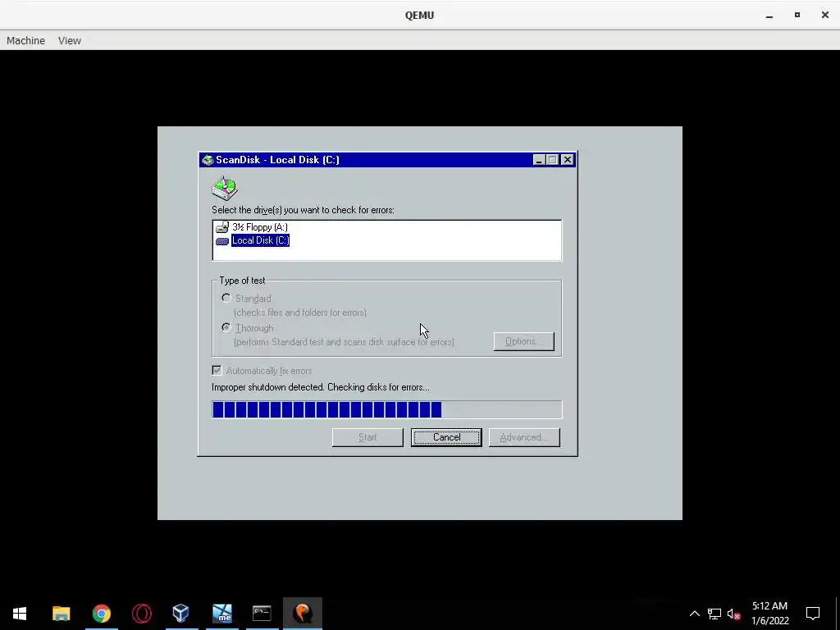This screenshot has height=630, width=840.
Task: Click the ScanDisk title bar icon
Action: pos(208,160)
